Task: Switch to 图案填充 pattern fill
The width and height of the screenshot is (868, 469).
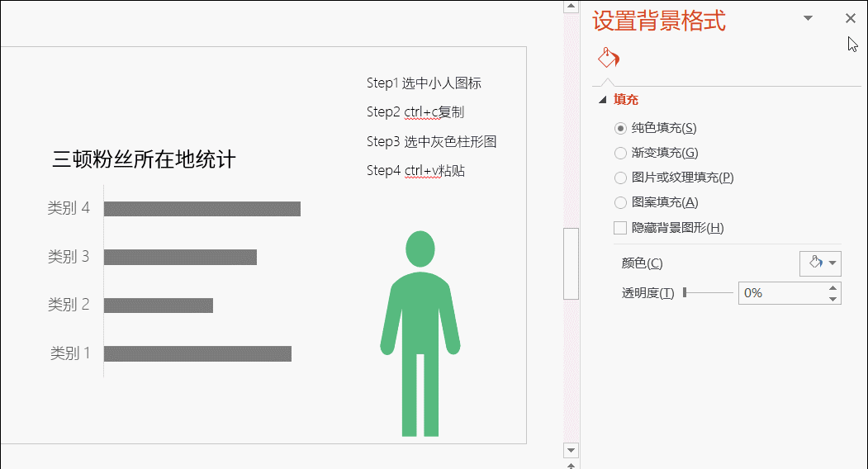Action: [x=621, y=202]
